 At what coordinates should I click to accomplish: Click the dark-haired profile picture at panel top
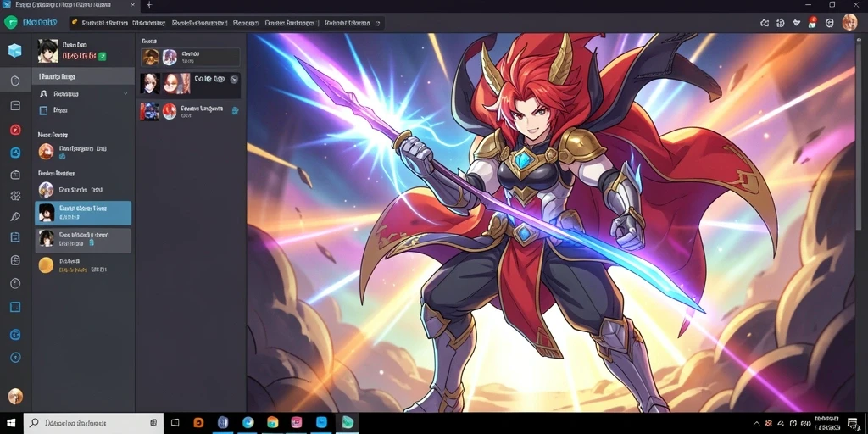[48, 50]
